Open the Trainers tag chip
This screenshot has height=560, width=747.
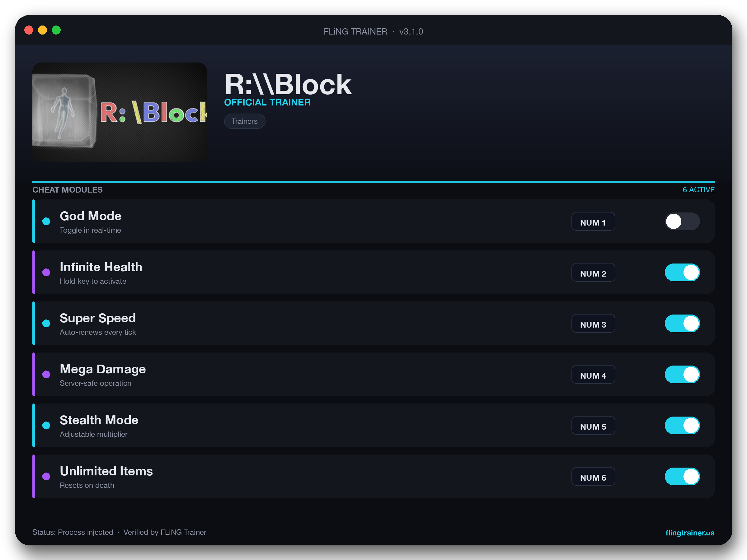click(245, 121)
